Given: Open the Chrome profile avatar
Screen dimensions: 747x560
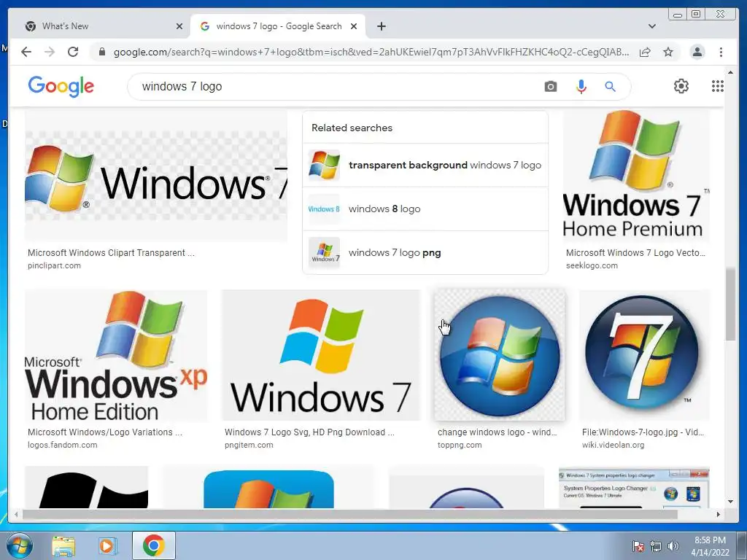Looking at the screenshot, I should coord(697,52).
